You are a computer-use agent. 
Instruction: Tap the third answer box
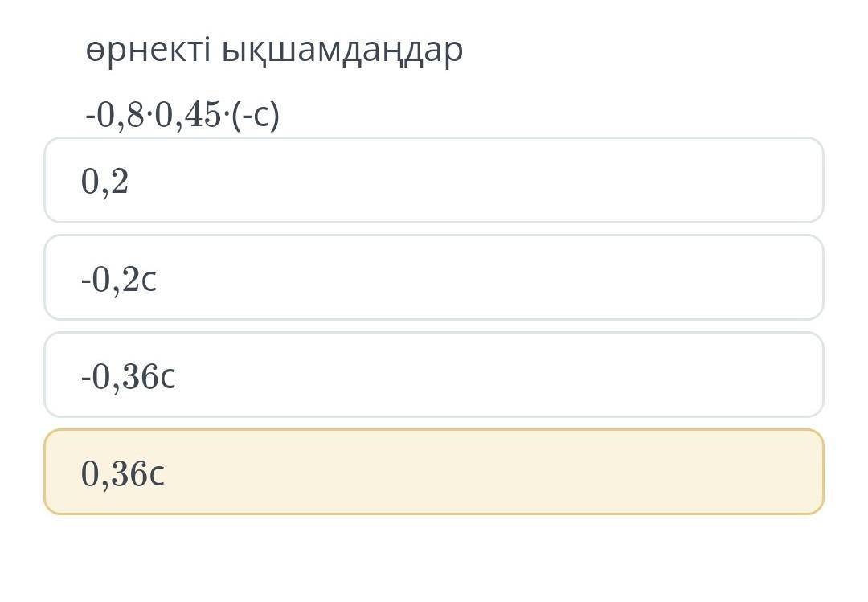pos(434,375)
